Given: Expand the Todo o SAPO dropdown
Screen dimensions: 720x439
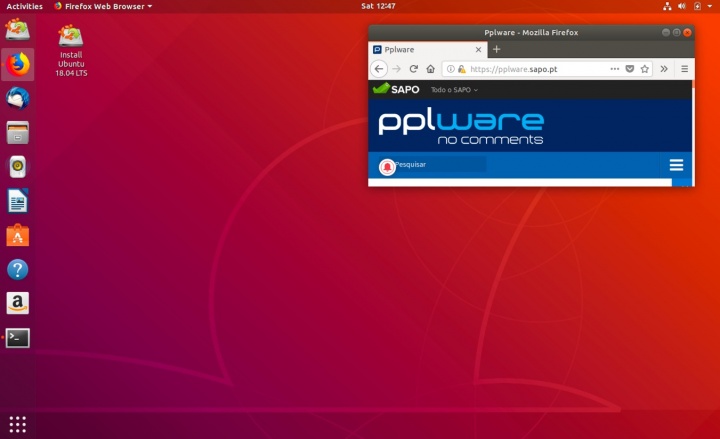Looking at the screenshot, I should point(455,90).
